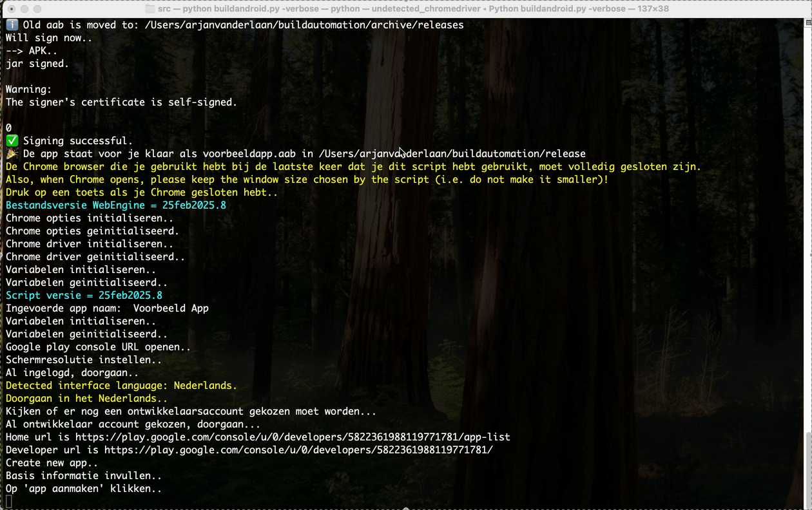Click the 'Detected interface language: Nederlands.' line
This screenshot has width=812, height=510.
(x=121, y=386)
